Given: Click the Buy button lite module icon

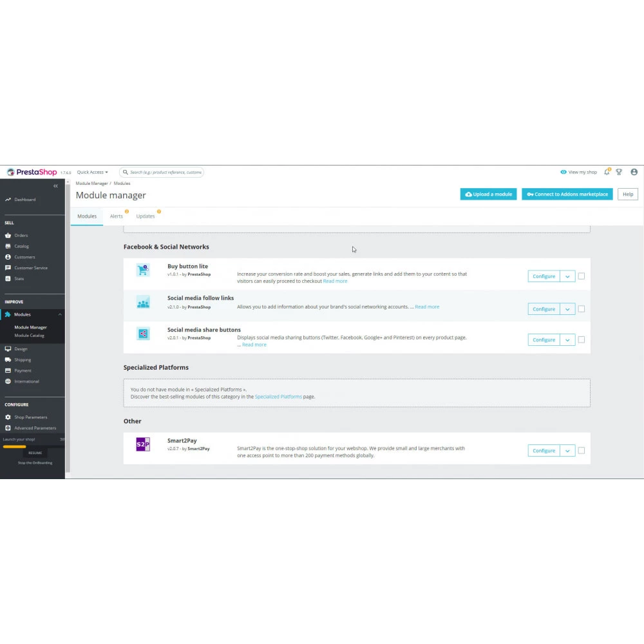Looking at the screenshot, I should (143, 270).
